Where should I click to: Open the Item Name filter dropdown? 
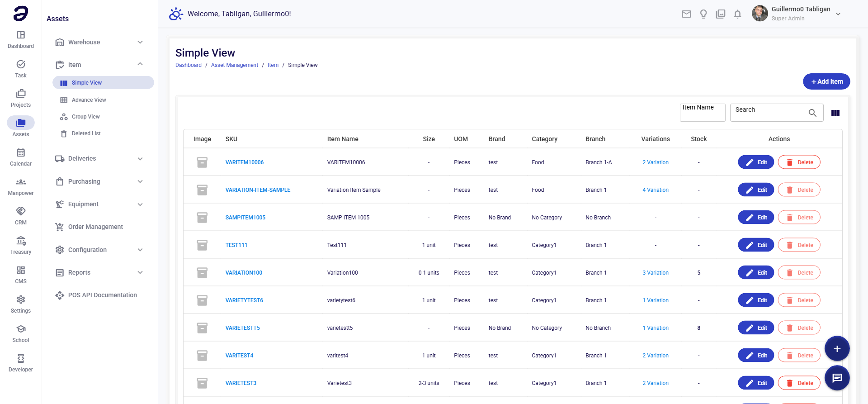tap(702, 113)
